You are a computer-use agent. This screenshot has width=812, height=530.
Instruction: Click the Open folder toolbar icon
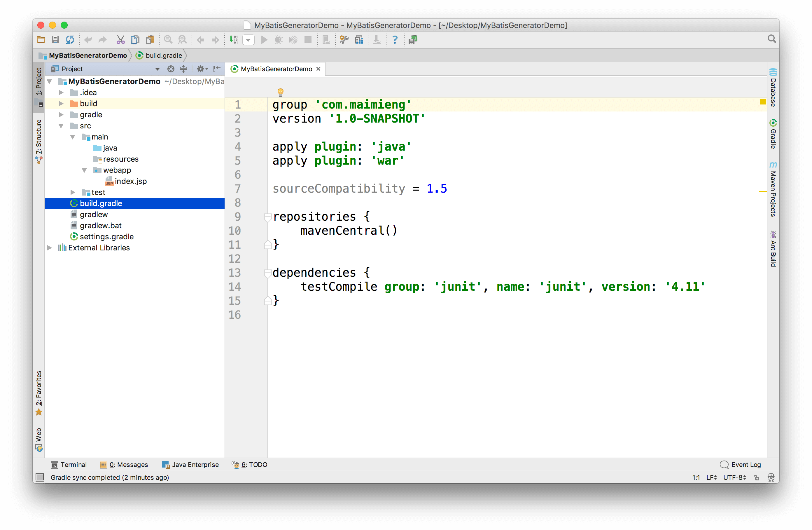tap(41, 40)
